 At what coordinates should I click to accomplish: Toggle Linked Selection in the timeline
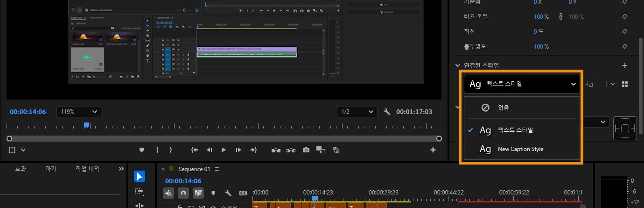tap(198, 193)
